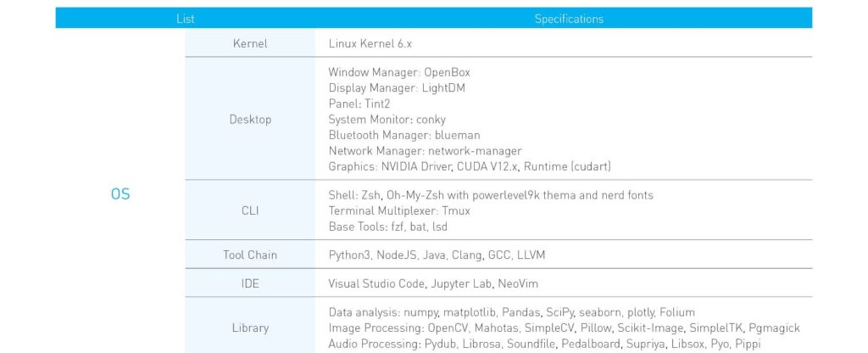Select the IDE row label
Screen dimensions: 868x353
point(250,283)
